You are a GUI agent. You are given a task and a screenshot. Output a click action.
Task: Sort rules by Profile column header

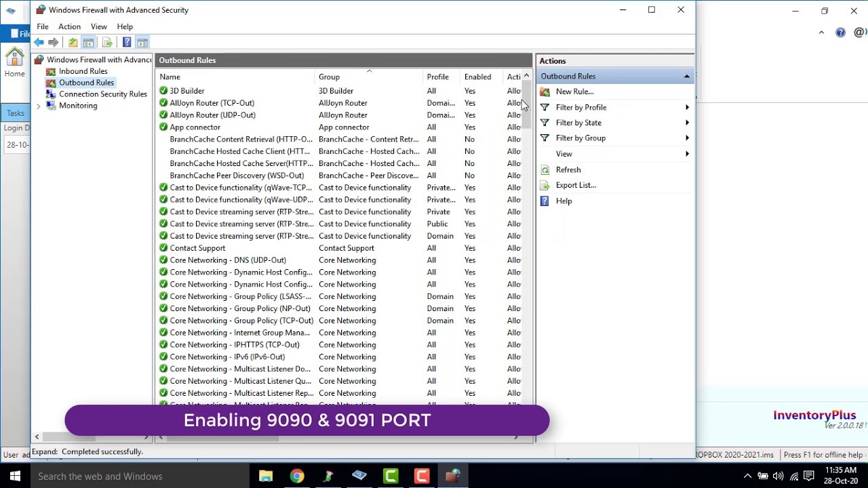443,77
